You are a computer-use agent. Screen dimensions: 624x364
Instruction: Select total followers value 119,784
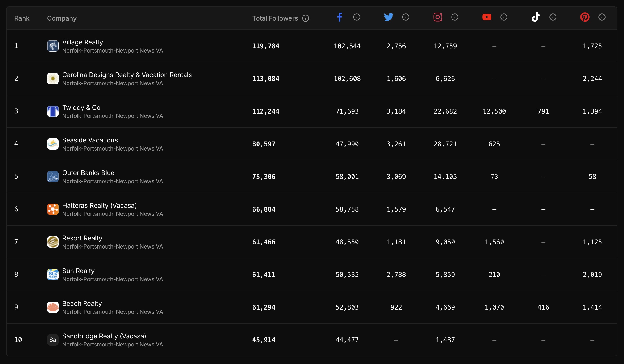[x=265, y=46]
